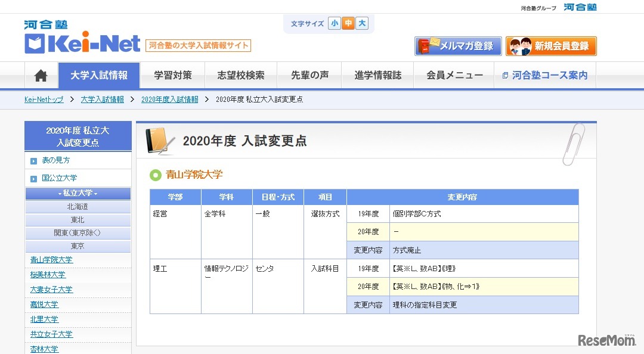The width and height of the screenshot is (644, 354).
Task: Click the home icon in the navigation bar
Action: tap(39, 75)
